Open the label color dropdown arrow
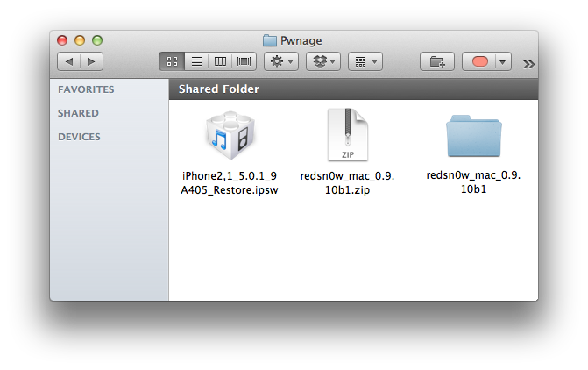Image resolution: width=588 pixels, height=370 pixels. point(503,61)
